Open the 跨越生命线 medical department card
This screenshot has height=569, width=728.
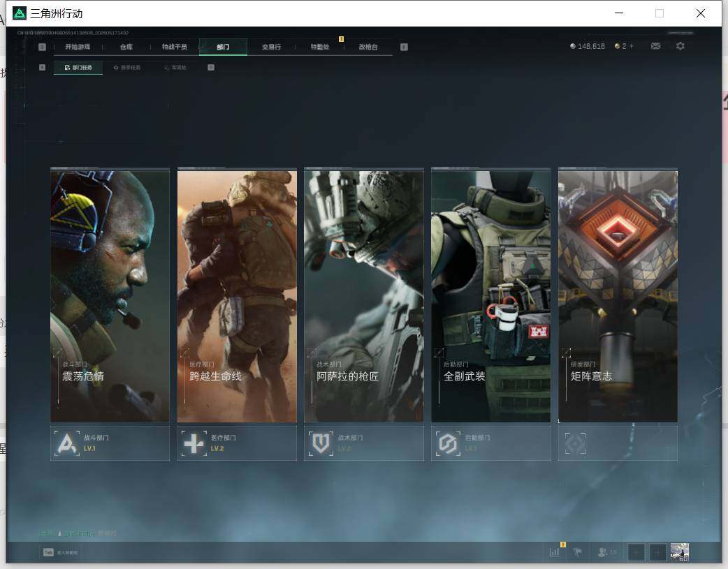pyautogui.click(x=238, y=295)
